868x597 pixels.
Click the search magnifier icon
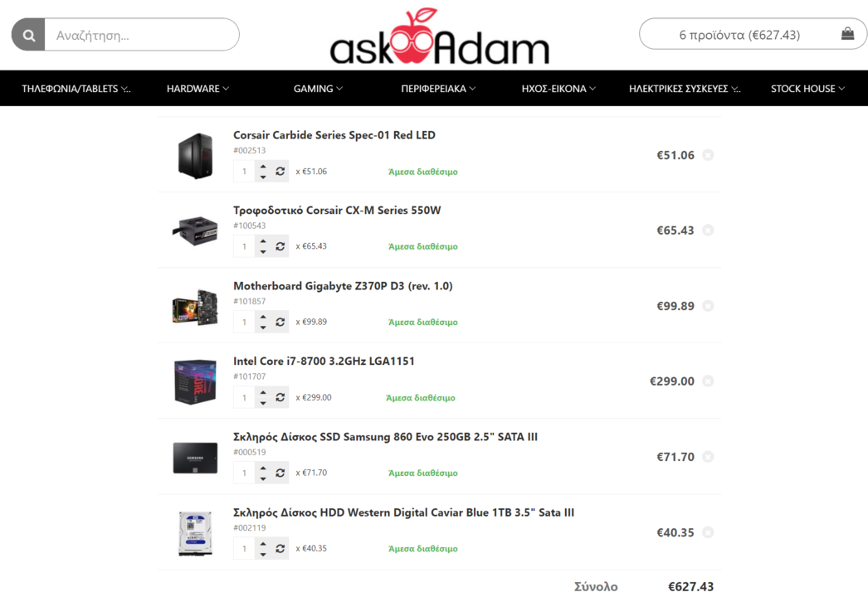point(29,36)
